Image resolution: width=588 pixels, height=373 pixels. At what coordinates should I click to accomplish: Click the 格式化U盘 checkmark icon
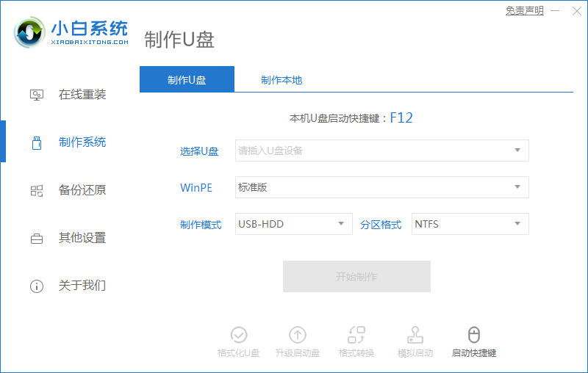(238, 335)
